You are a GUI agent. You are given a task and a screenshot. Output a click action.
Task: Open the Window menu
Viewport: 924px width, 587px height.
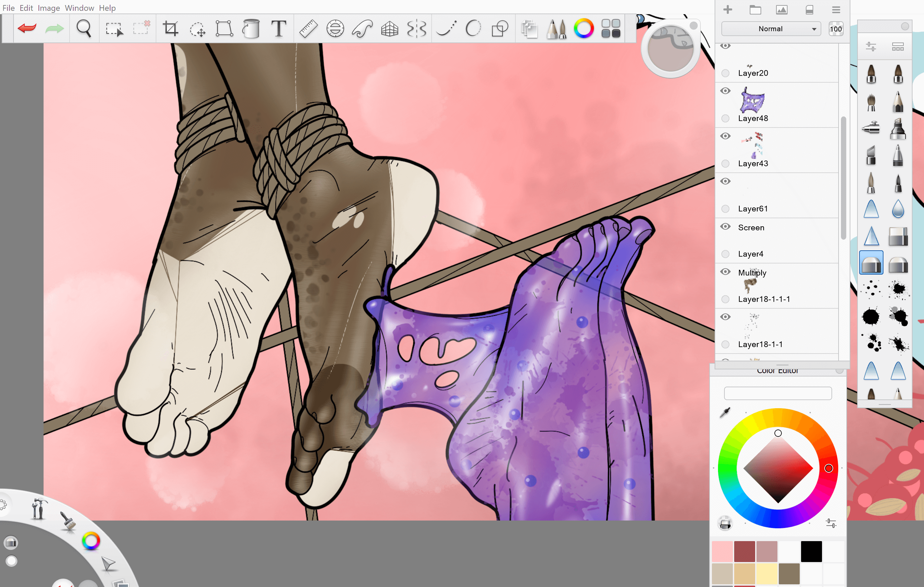(x=79, y=8)
